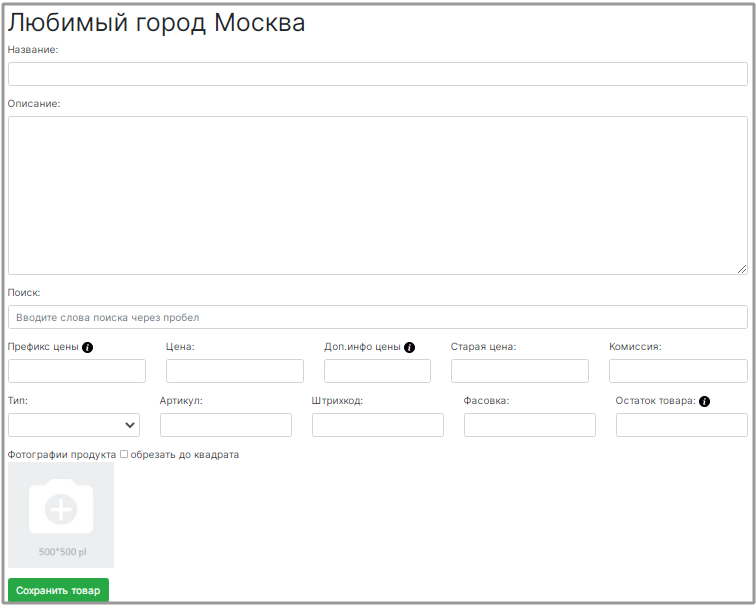Screen dimensions: 756x605
Task: Click the Комиссия input field
Action: (678, 371)
